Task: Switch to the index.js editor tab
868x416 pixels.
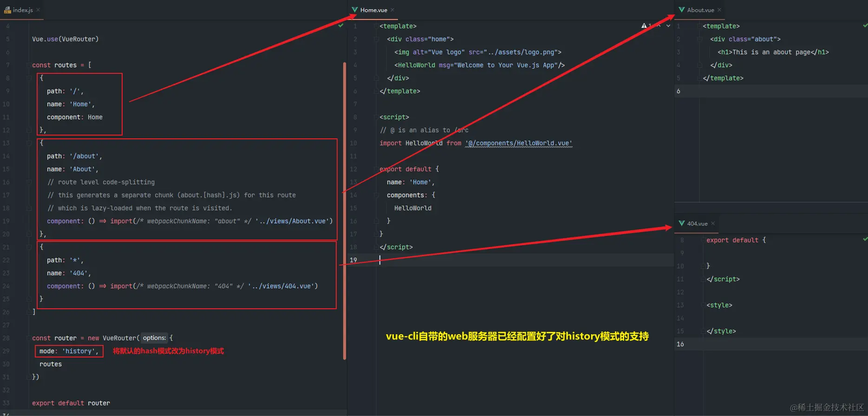Action: click(22, 10)
